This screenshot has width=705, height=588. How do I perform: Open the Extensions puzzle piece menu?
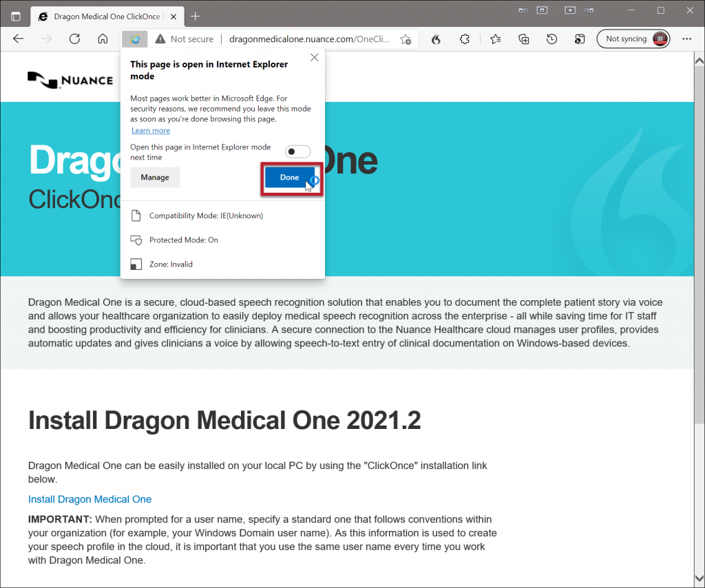pyautogui.click(x=465, y=39)
